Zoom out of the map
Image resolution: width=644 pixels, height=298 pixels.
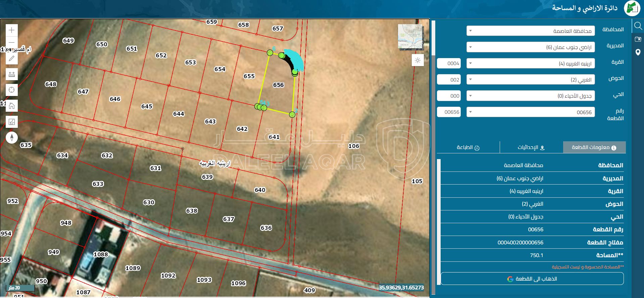point(12,43)
